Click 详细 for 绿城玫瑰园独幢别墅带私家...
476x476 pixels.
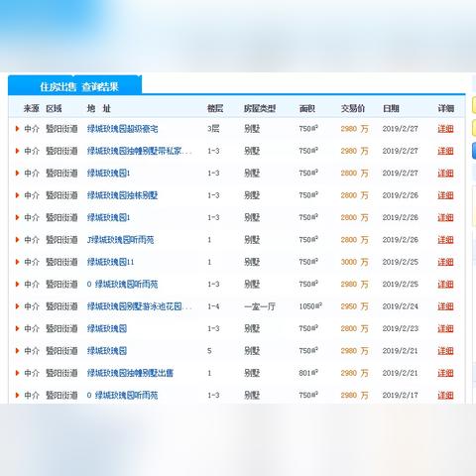pos(445,151)
